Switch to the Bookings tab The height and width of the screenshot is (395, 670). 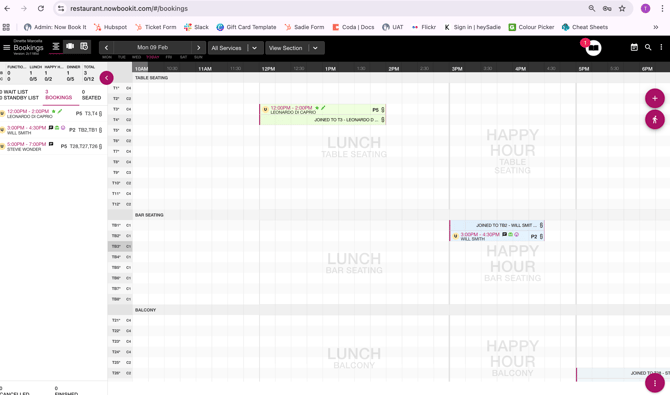[x=59, y=95]
